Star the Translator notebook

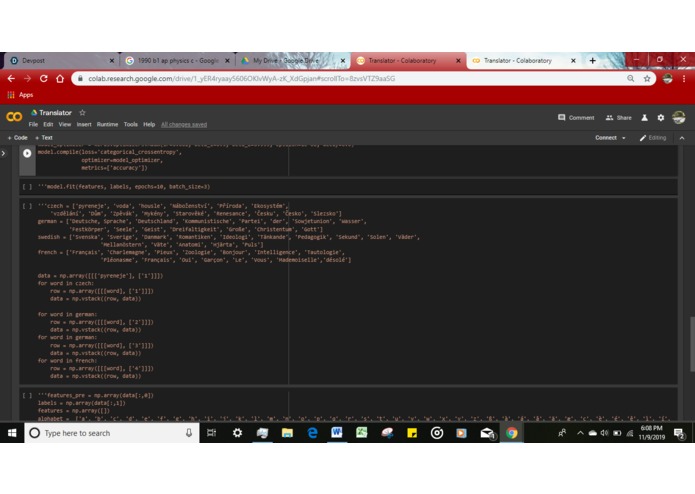click(82, 113)
